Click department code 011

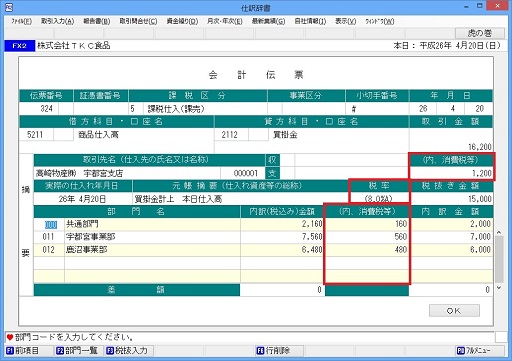48,237
